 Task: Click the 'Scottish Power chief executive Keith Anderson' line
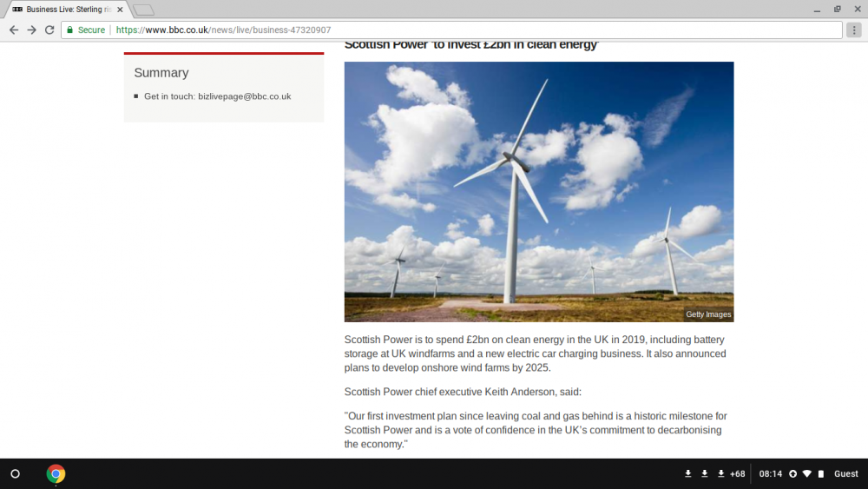[463, 392]
